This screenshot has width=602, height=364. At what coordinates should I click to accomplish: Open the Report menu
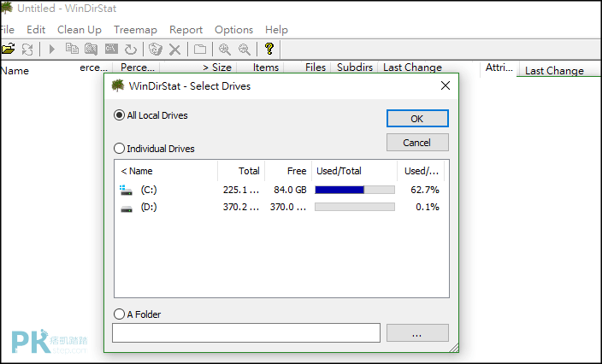coord(186,30)
